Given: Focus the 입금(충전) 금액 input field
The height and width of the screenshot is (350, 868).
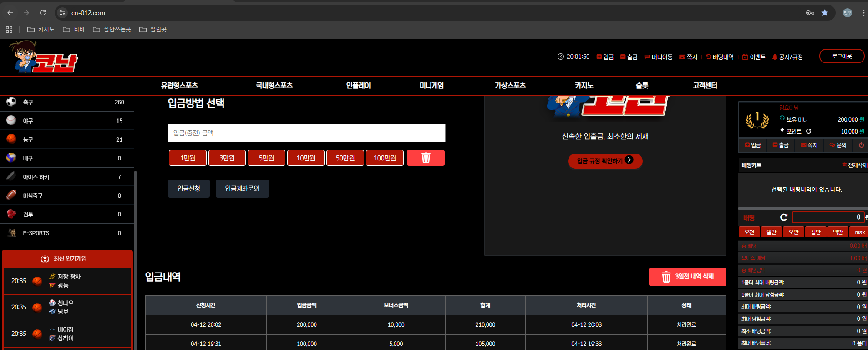Looking at the screenshot, I should (x=307, y=133).
